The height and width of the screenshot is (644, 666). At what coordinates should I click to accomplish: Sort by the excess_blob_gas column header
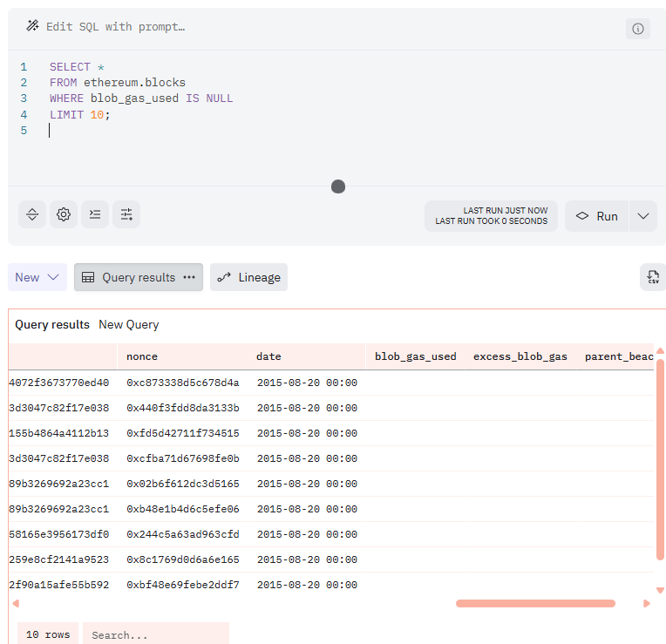[x=520, y=356]
